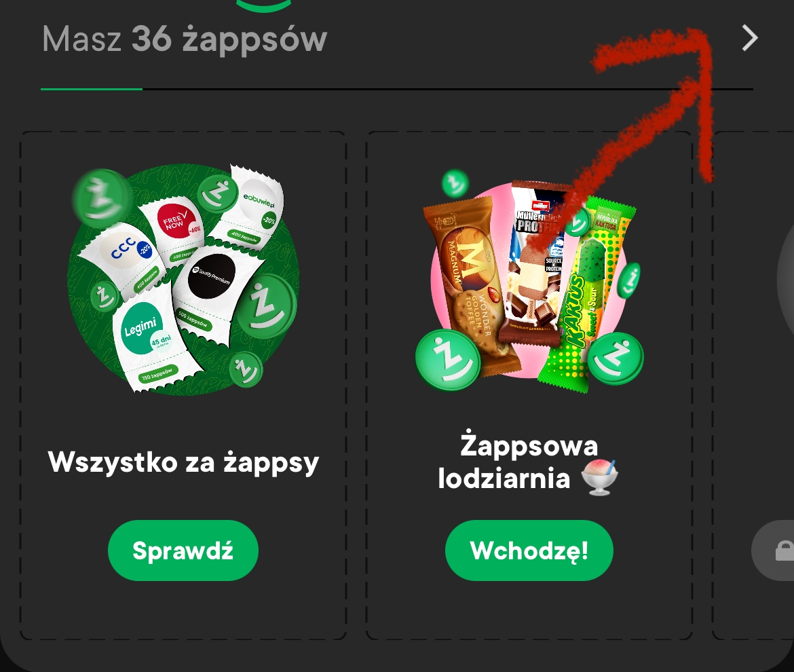Viewport: 794px width, 672px height.
Task: Tap the green Kaktus ice lolly image
Action: pyautogui.click(x=588, y=294)
